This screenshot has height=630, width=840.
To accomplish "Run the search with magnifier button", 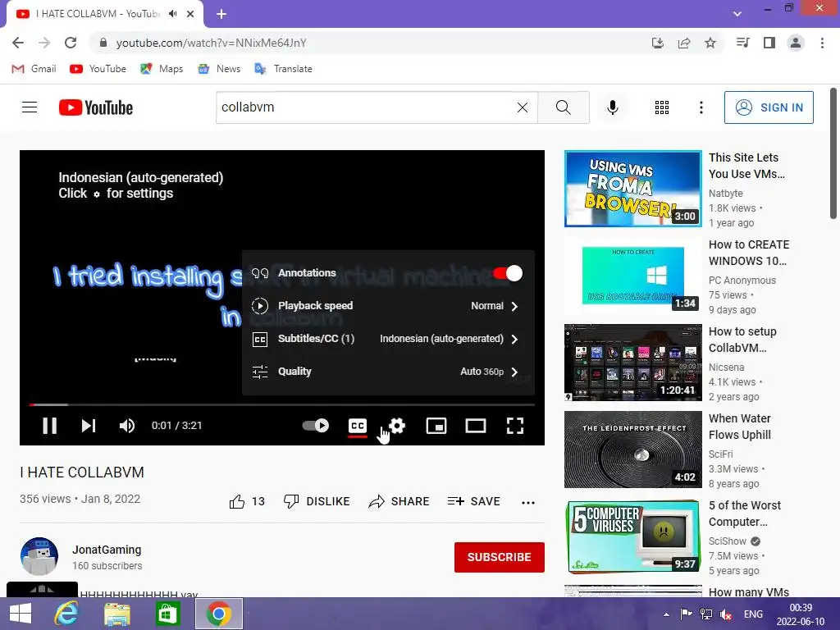I will [563, 107].
